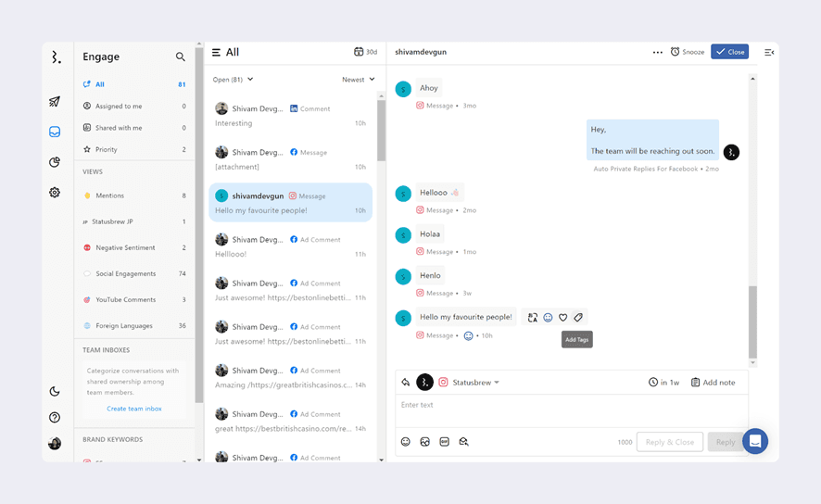Click the Add Tags icon on message
The height and width of the screenshot is (504, 821).
click(x=578, y=318)
